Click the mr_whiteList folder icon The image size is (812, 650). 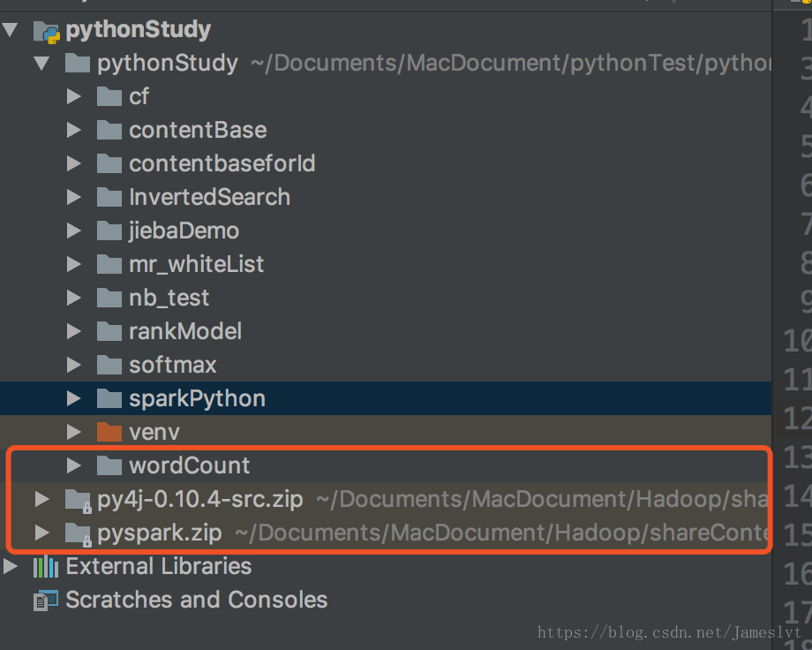[109, 264]
